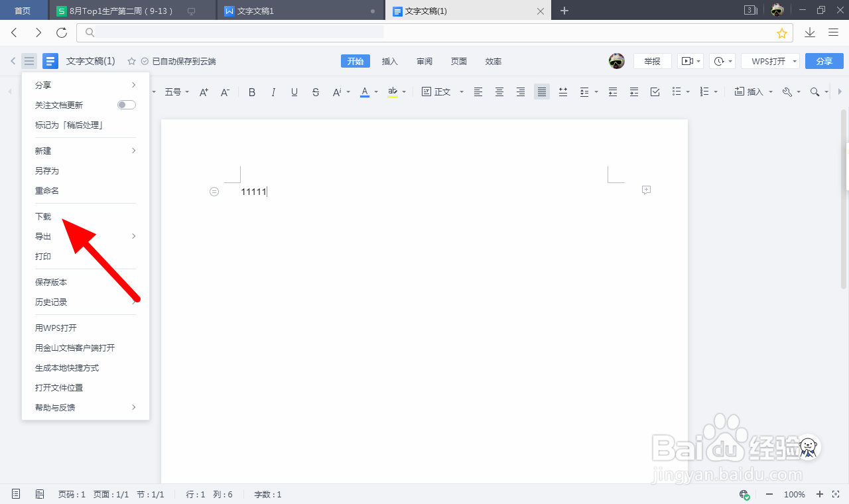Screen dimensions: 849x504
Task: Switch to 8月Top1生产第二周 tab
Action: pos(133,11)
